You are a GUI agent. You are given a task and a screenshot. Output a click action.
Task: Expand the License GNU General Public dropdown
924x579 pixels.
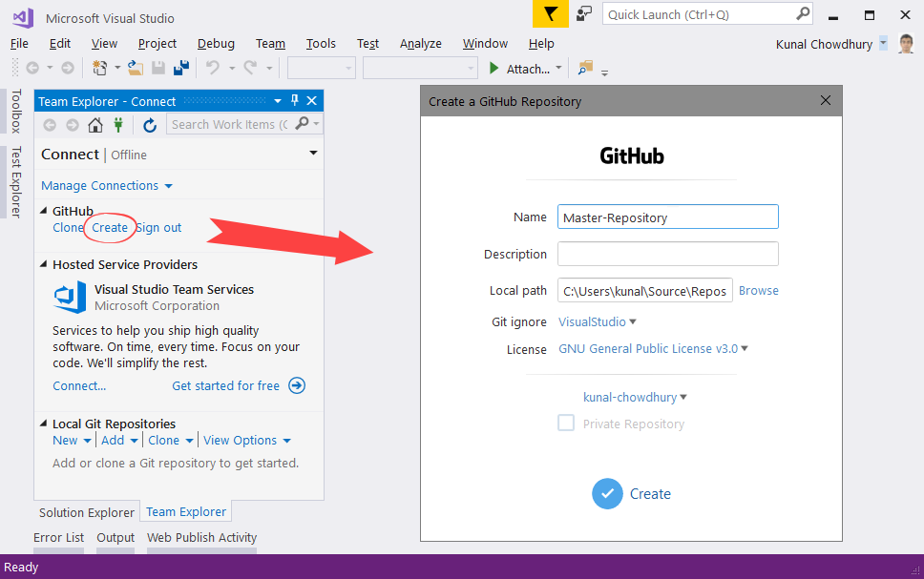[653, 349]
